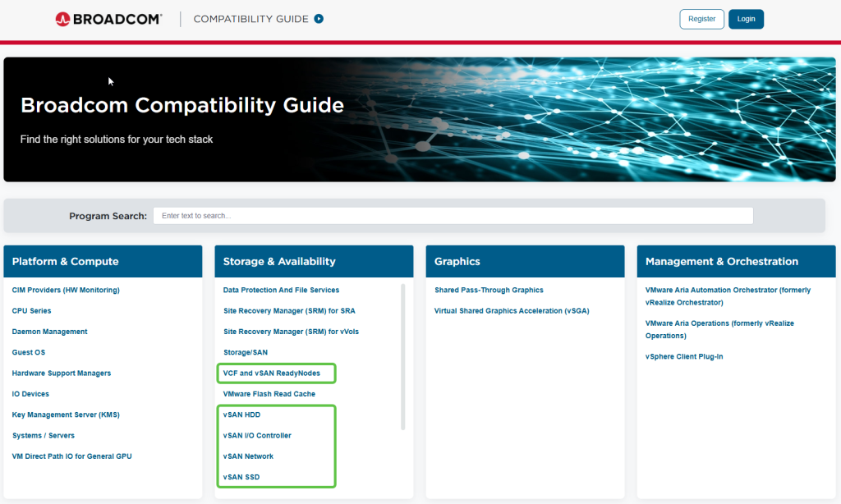Click the Storage & Availability list scrollbar
841x504 pixels.
[402, 357]
